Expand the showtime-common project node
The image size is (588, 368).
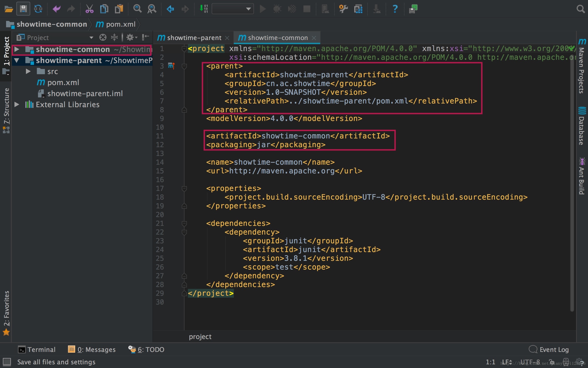pos(17,49)
